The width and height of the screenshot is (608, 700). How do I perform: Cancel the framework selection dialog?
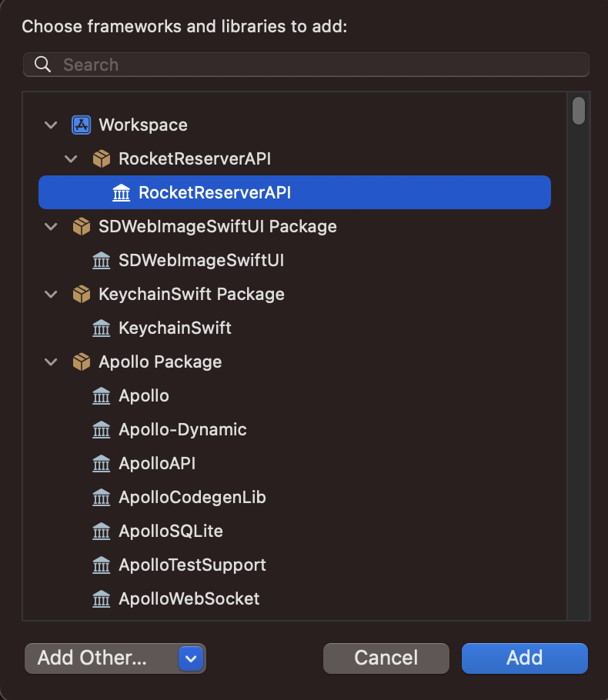[386, 658]
